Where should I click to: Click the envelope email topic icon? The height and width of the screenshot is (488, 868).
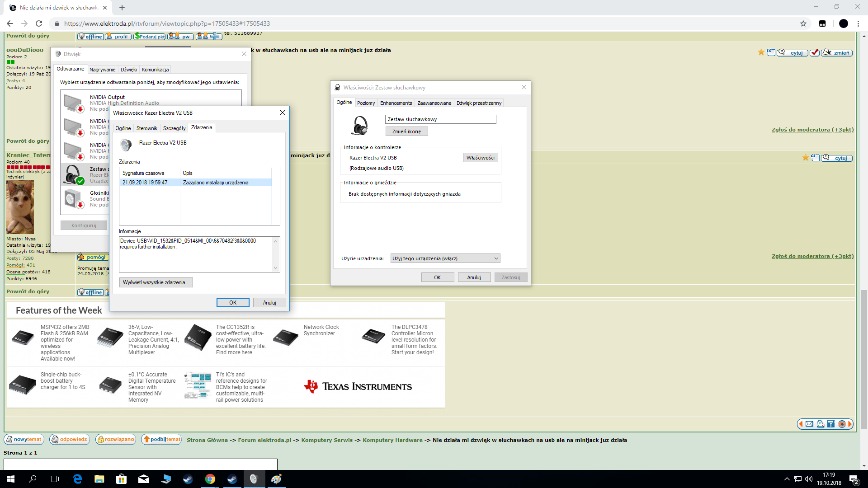(x=809, y=424)
